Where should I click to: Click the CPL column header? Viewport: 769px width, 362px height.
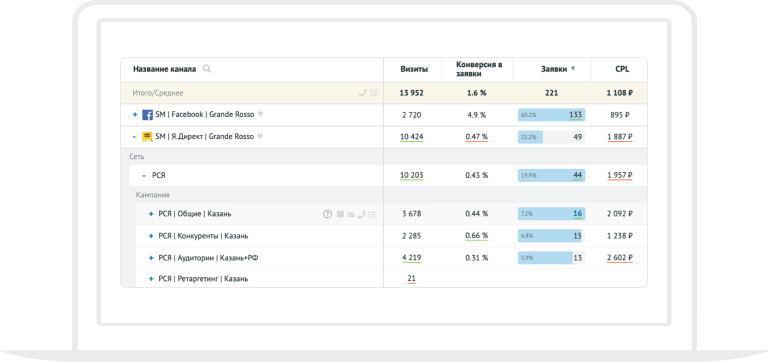tap(622, 70)
